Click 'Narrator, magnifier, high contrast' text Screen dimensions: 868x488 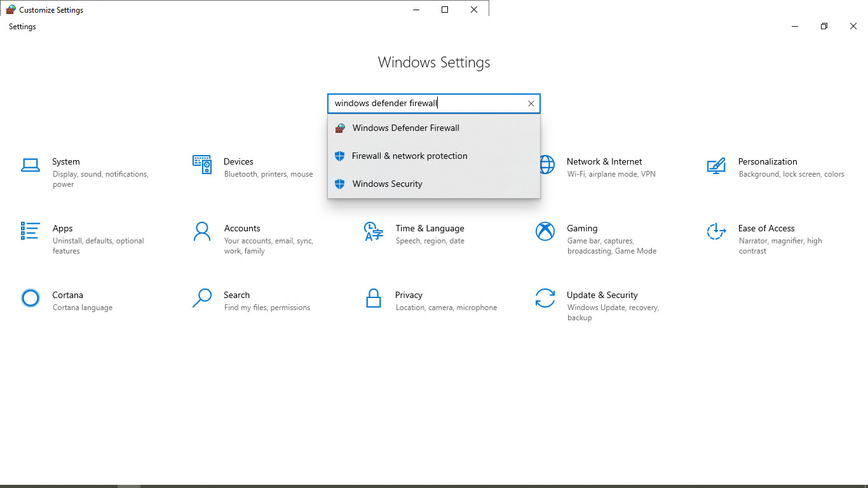pyautogui.click(x=780, y=246)
